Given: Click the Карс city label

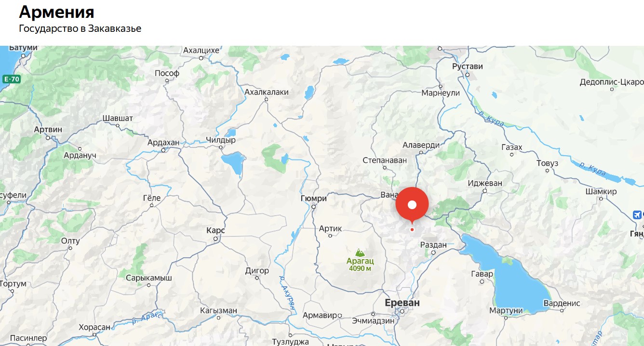Looking at the screenshot, I should point(215,230).
